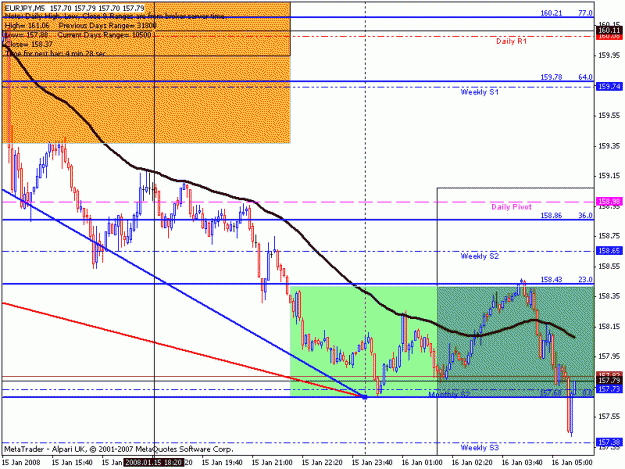Click the 'Monthly S2' level label

[449, 394]
